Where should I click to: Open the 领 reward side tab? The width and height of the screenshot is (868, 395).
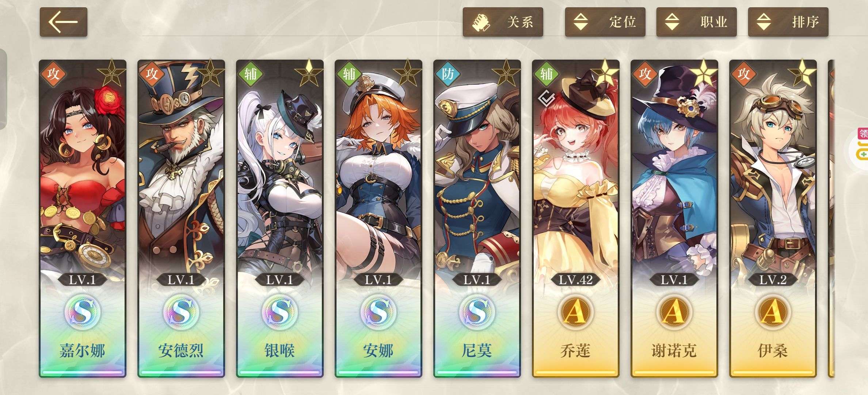click(863, 133)
